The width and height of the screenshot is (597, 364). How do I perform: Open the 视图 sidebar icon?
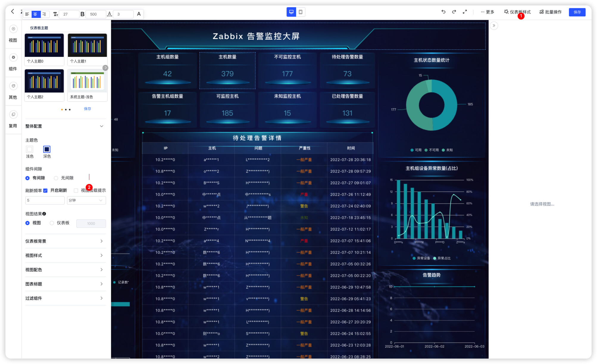click(13, 29)
